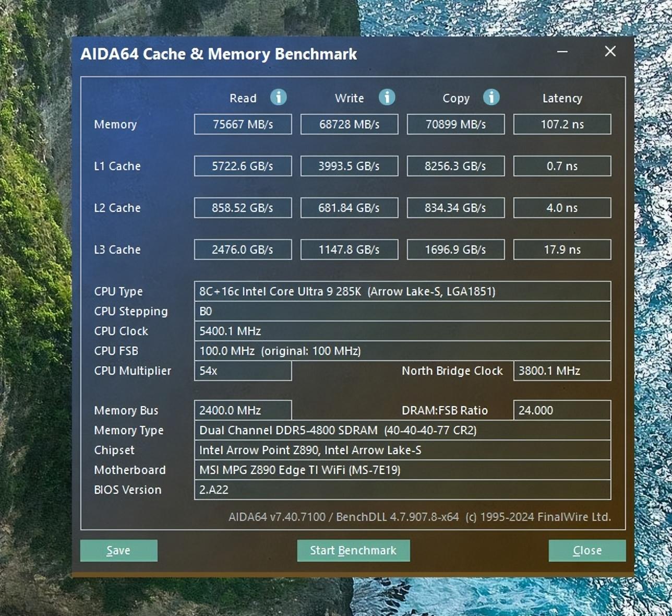Screen dimensions: 672x616
Task: Click Start Benchmark button
Action: (353, 551)
